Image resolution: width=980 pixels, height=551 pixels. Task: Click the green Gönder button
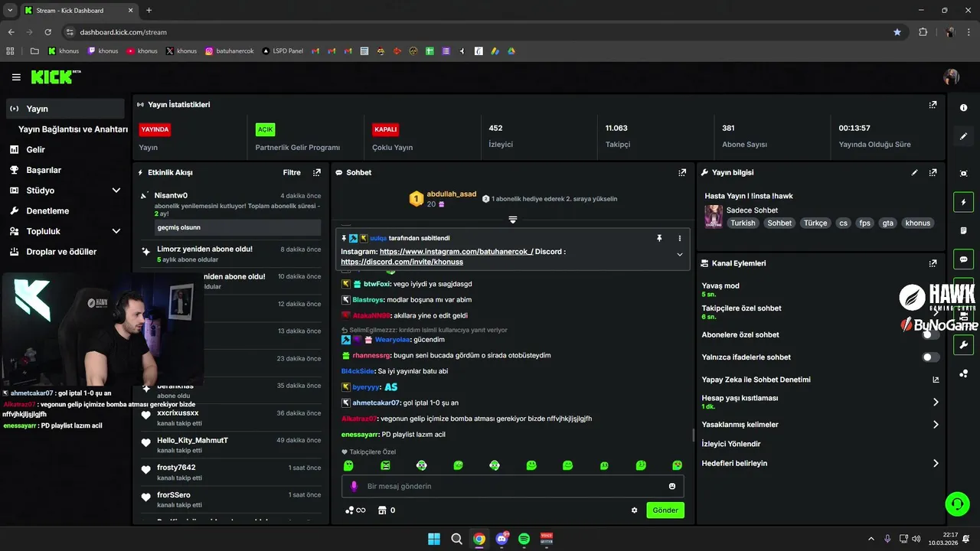coord(665,510)
